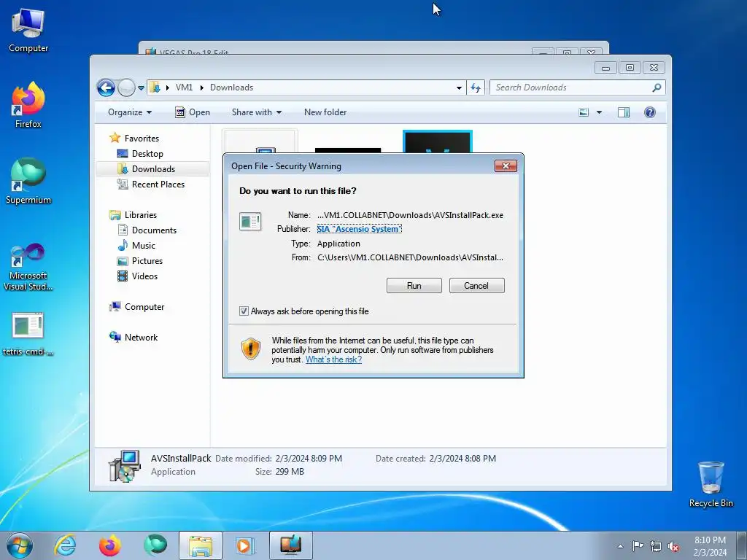
Task: Select Music library
Action: pyautogui.click(x=144, y=246)
